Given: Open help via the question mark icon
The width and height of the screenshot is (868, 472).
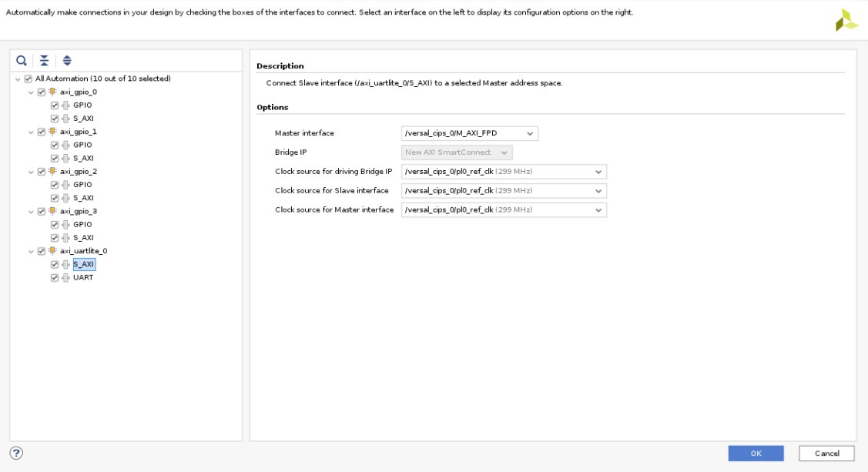Looking at the screenshot, I should (16, 453).
